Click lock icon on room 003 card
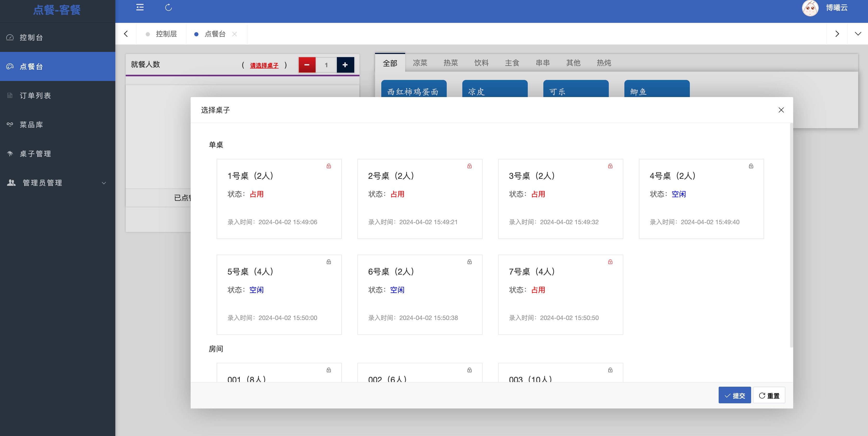 pos(610,370)
